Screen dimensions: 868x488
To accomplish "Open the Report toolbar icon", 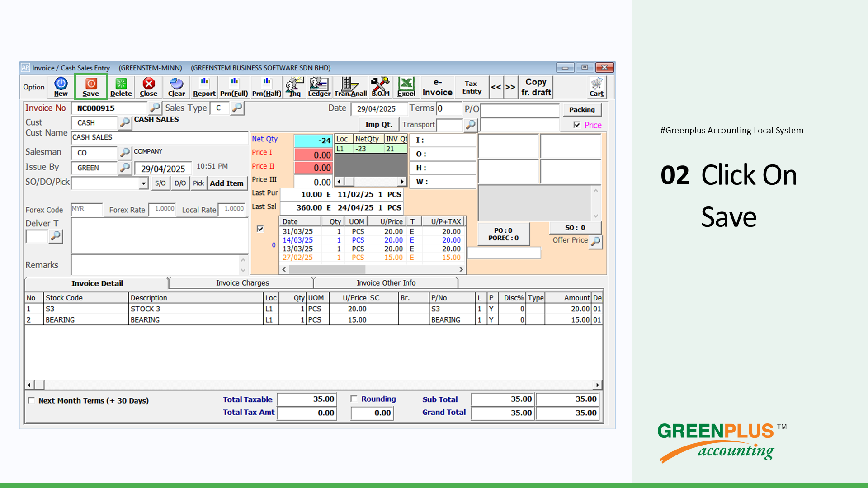I will [204, 87].
